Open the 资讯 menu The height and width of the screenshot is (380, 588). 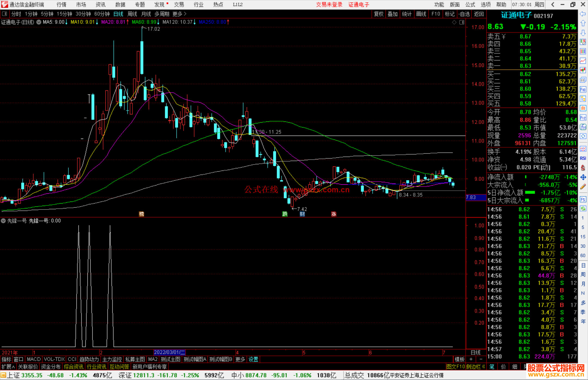pos(100,5)
